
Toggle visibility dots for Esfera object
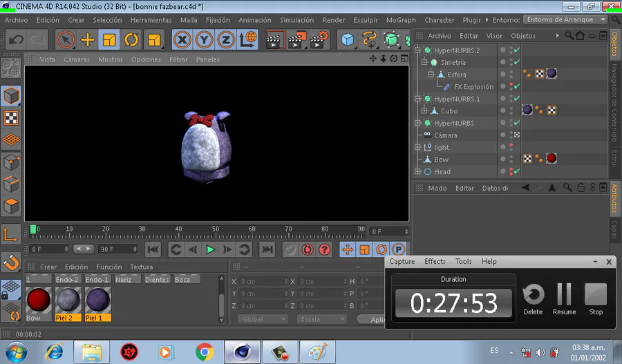click(511, 74)
